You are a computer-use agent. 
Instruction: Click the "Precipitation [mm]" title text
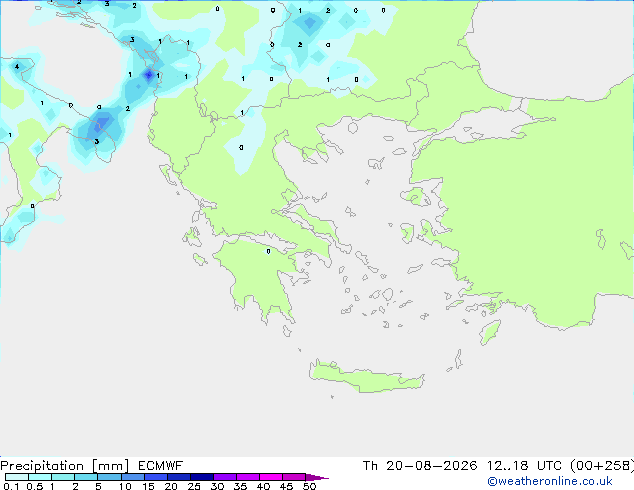click(65, 466)
